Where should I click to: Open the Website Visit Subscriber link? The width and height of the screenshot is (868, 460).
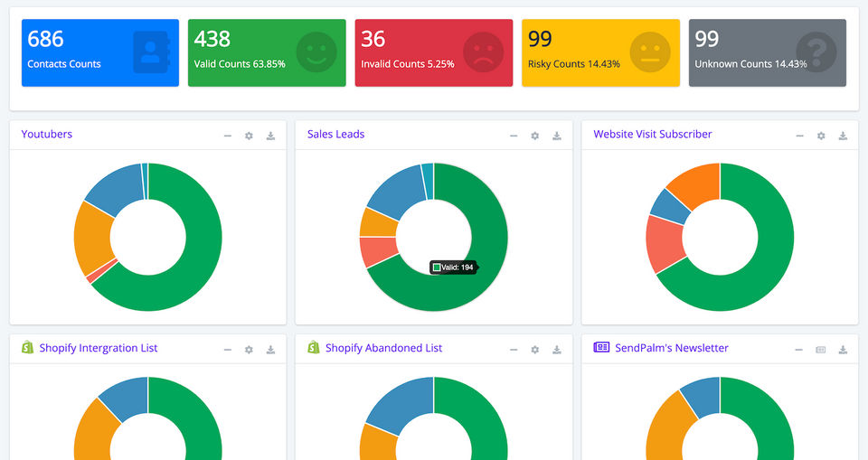pyautogui.click(x=653, y=134)
